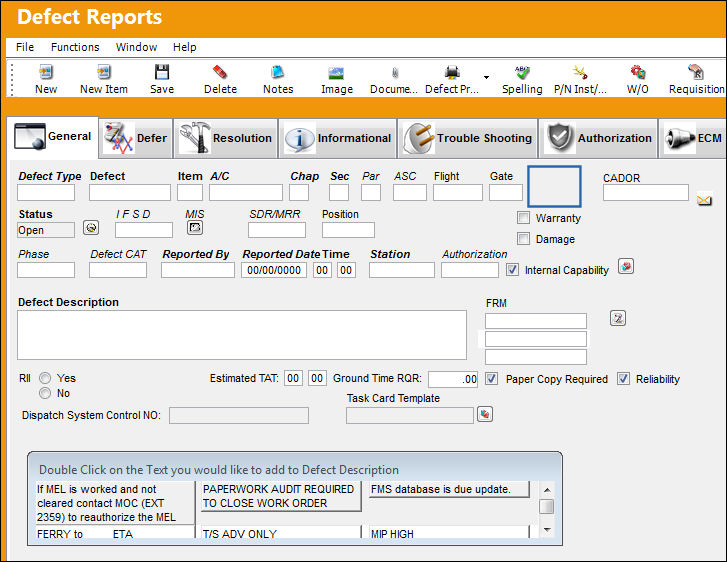This screenshot has height=562, width=727.
Task: Toggle the Damage checkbox
Action: click(523, 239)
